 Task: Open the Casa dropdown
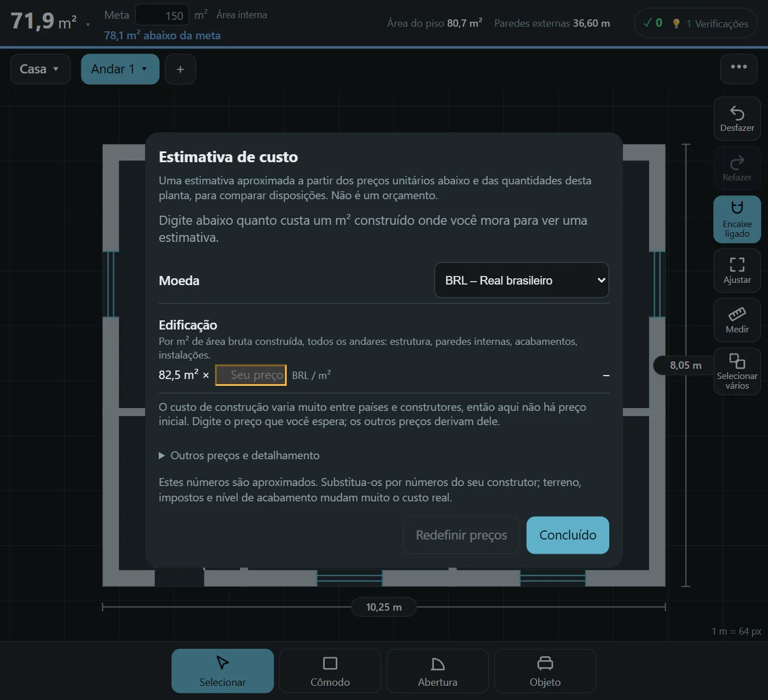coord(40,69)
